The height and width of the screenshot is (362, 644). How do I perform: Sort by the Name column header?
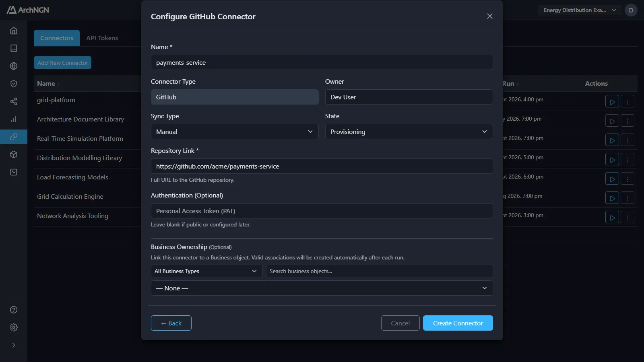46,83
